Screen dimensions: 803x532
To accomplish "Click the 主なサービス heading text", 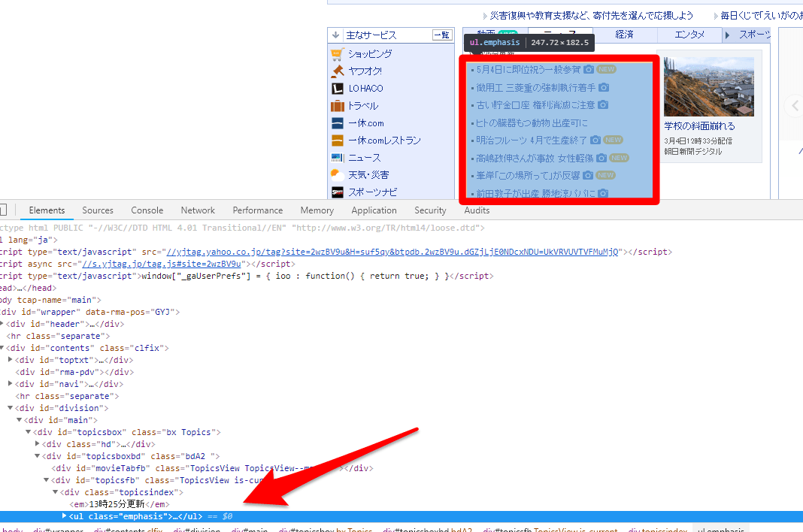I will coord(371,35).
